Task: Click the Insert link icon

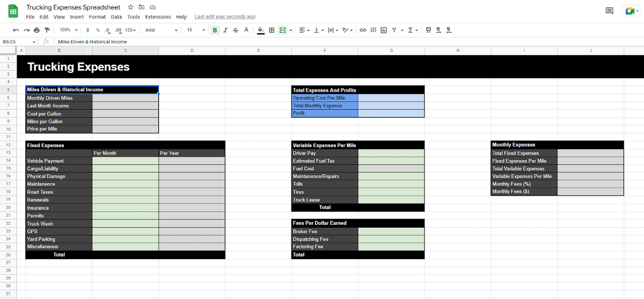Action: pyautogui.click(x=363, y=30)
